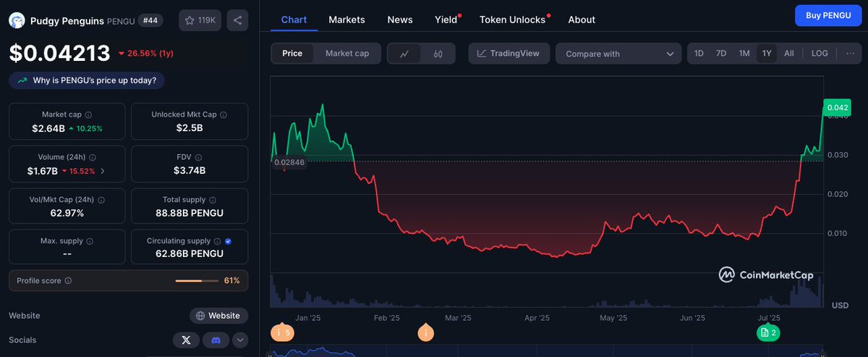Click the verified circulating supply badge

[x=228, y=241]
